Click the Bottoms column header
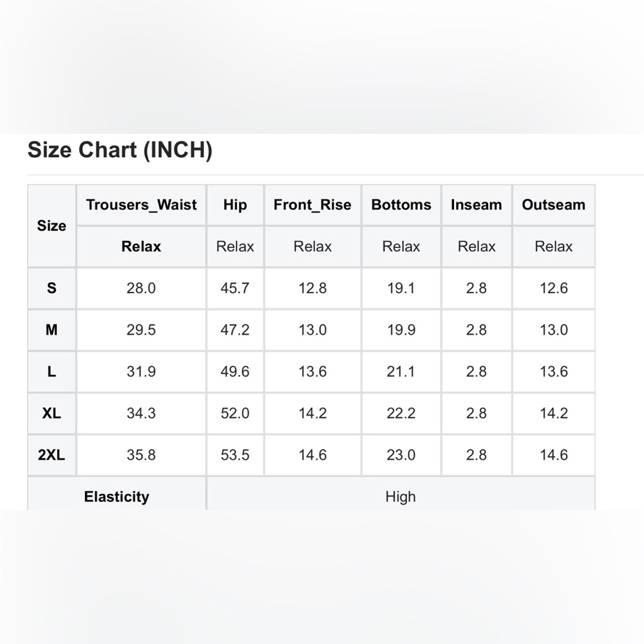The width and height of the screenshot is (644, 644). click(x=401, y=205)
